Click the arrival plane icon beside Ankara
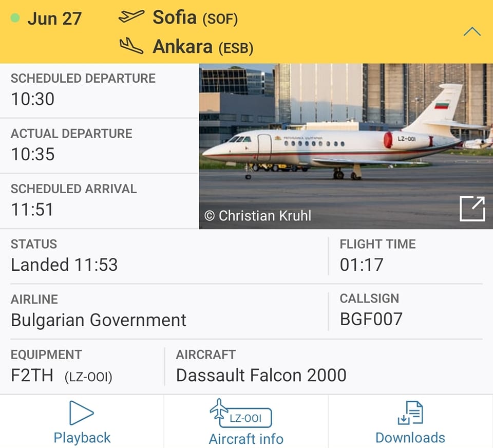 coord(131,47)
